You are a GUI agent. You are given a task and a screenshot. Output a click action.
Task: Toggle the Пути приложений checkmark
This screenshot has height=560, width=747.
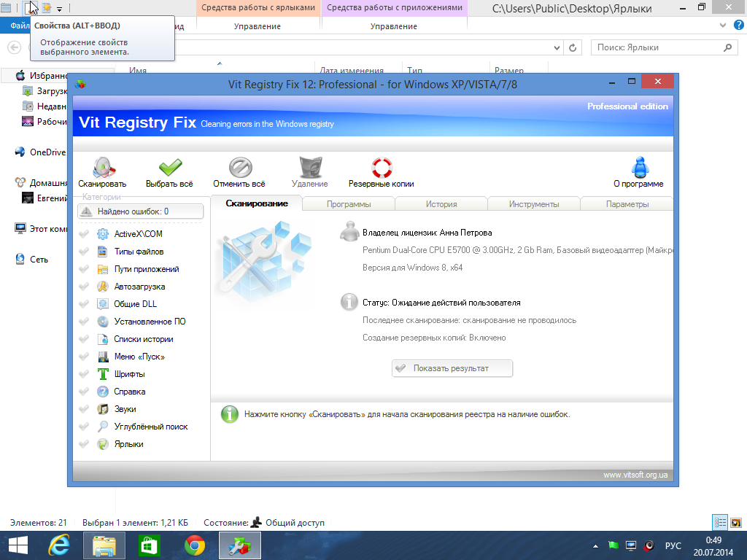pos(84,269)
